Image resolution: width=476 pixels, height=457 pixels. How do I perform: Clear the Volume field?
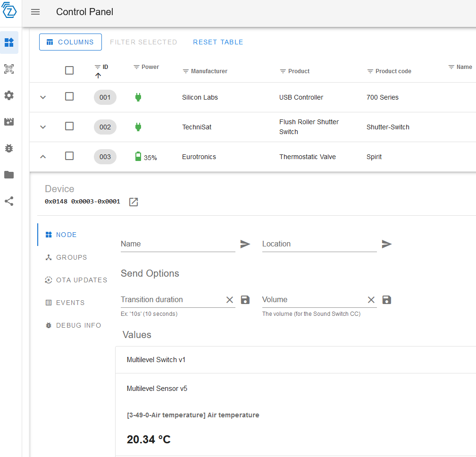click(x=371, y=300)
